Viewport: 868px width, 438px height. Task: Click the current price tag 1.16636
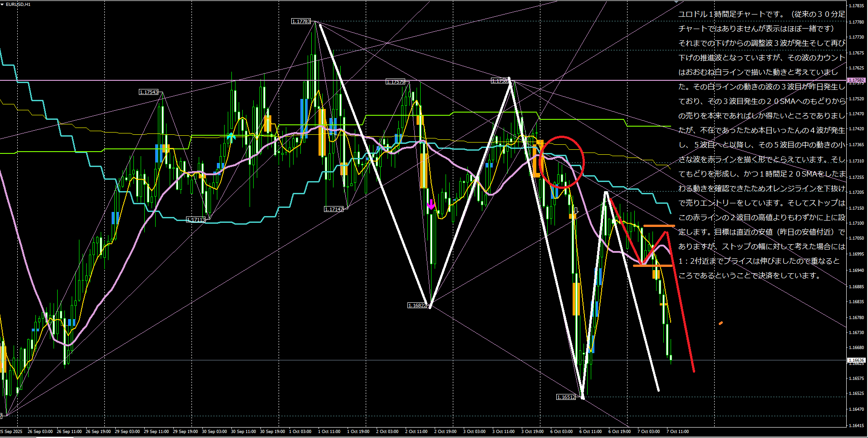pos(856,360)
